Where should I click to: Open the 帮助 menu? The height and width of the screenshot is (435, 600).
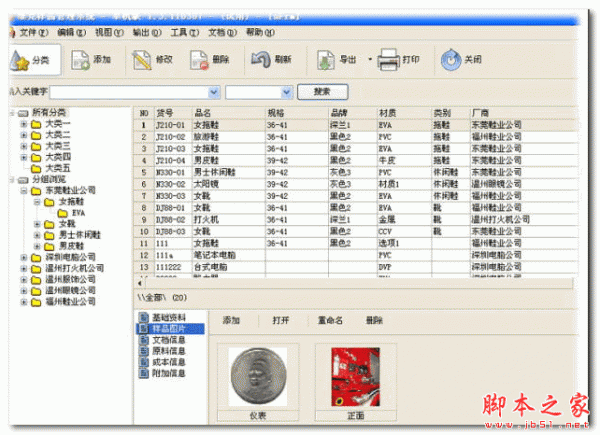260,33
